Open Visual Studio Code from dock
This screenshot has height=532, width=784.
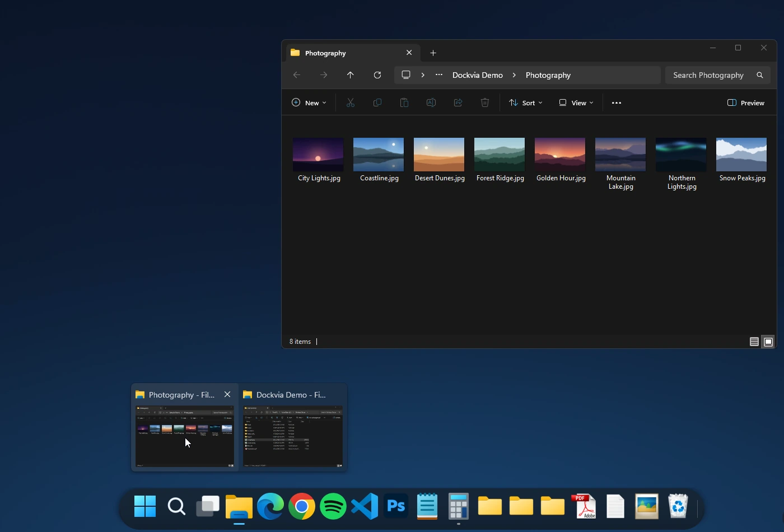[365, 506]
